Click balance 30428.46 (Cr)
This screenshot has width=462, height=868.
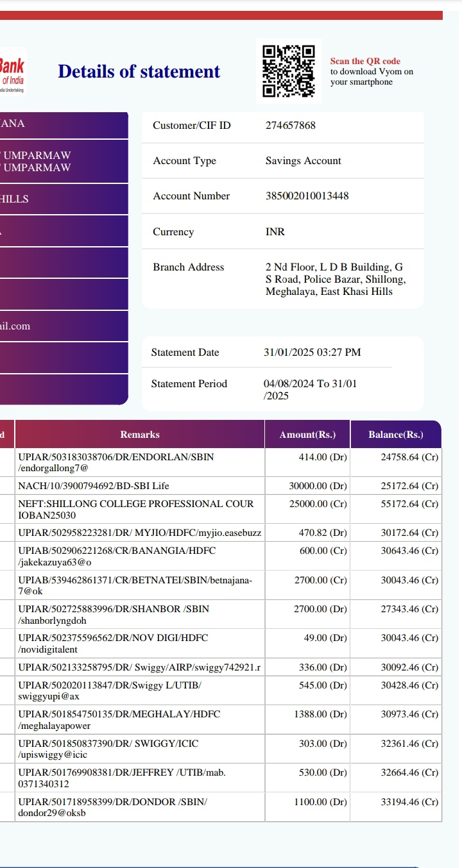pyautogui.click(x=409, y=685)
